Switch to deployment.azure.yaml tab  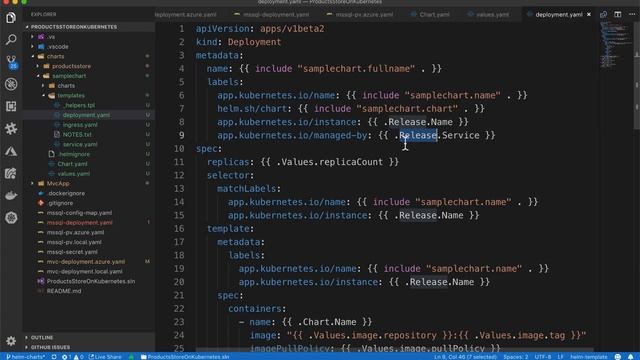click(x=186, y=14)
